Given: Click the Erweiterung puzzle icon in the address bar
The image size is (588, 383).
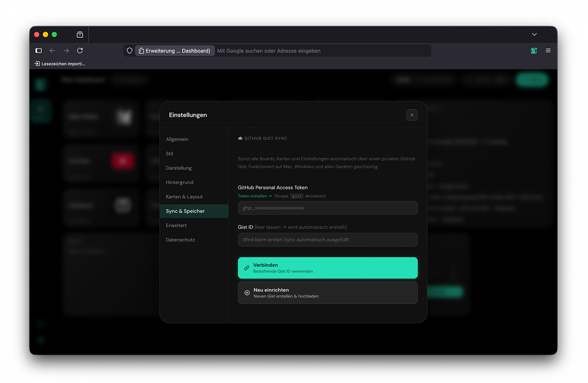Looking at the screenshot, I should [141, 50].
